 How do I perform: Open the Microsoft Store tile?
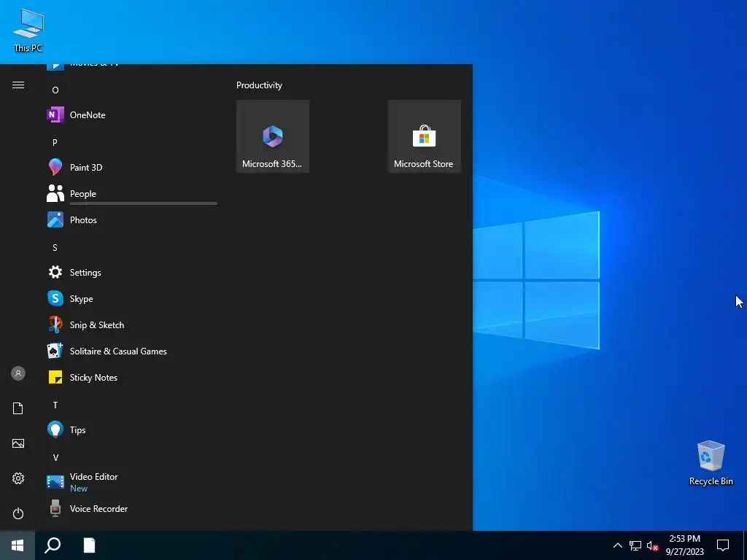424,136
